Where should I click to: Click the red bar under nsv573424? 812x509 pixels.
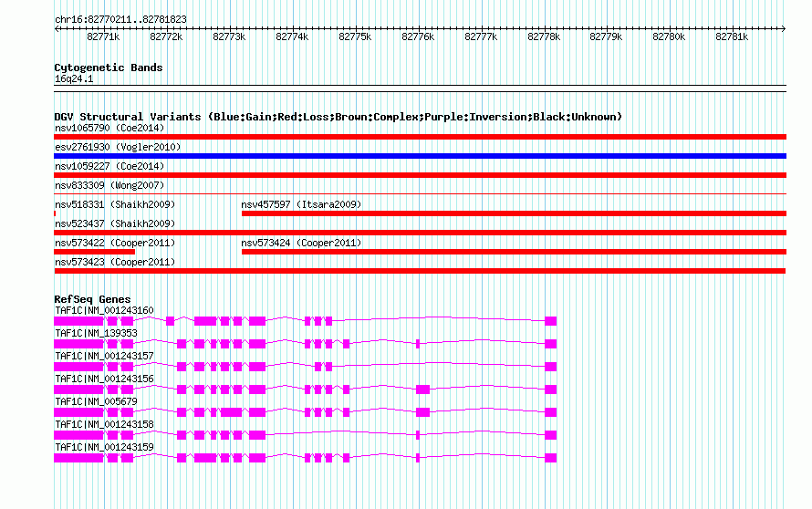[514, 252]
